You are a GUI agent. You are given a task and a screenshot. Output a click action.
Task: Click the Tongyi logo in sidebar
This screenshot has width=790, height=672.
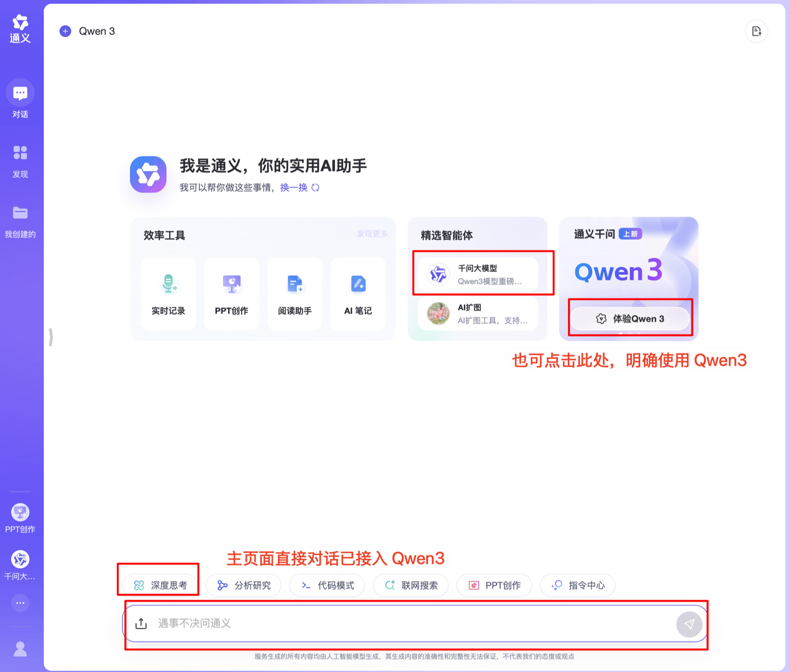[x=20, y=28]
